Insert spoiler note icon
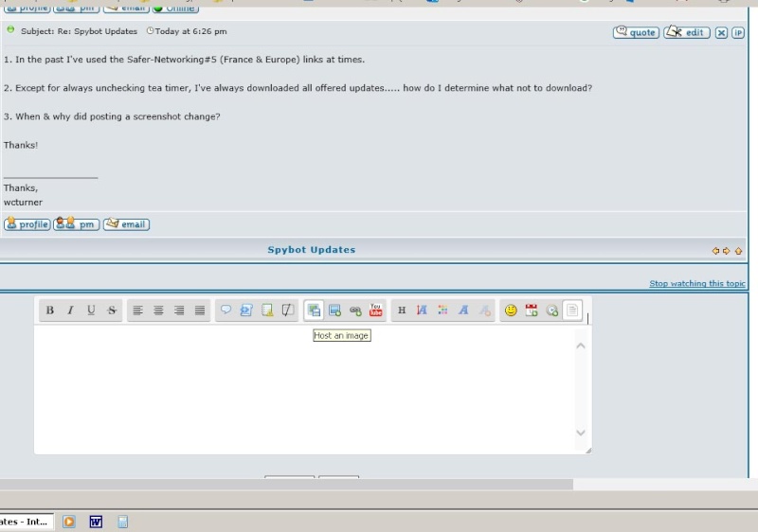The height and width of the screenshot is (532, 758). coord(267,310)
